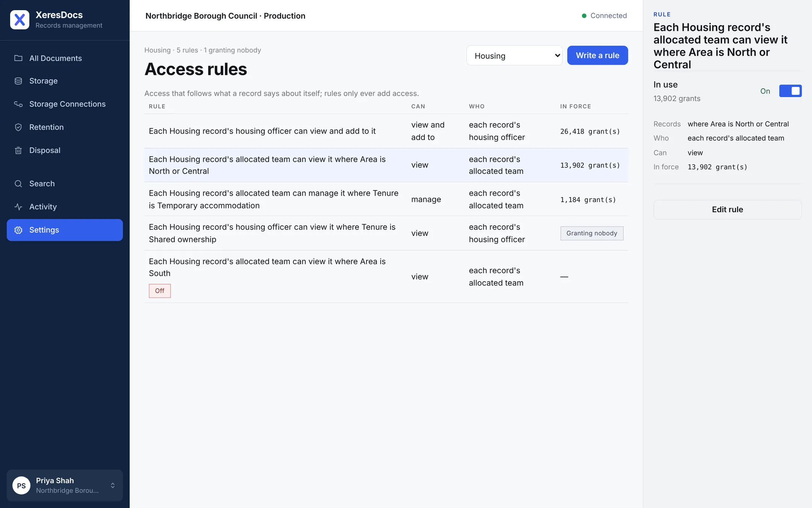Click the Disposal trash icon
This screenshot has width=812, height=508.
(x=18, y=150)
